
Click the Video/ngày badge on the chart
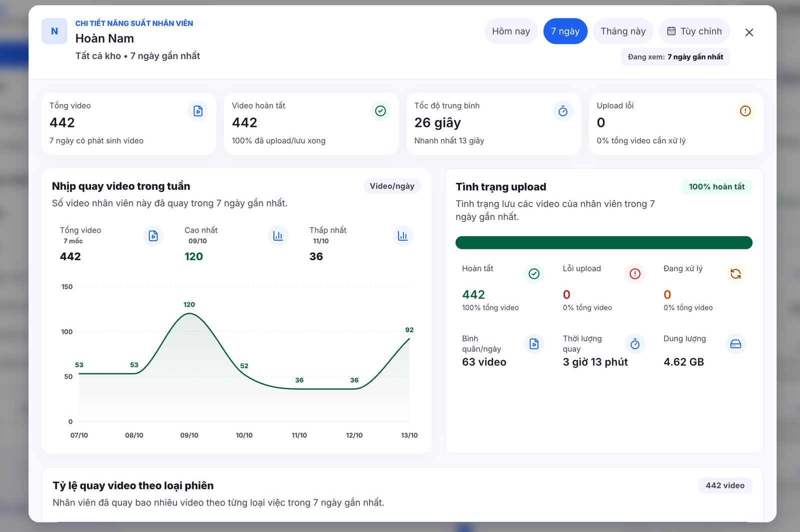coord(392,186)
